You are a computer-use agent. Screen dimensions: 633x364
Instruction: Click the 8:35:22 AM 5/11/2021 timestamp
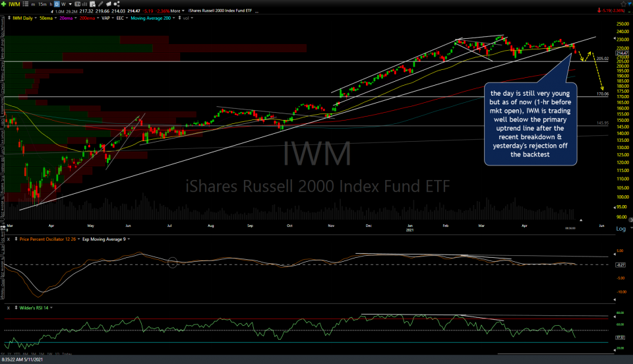[22, 359]
